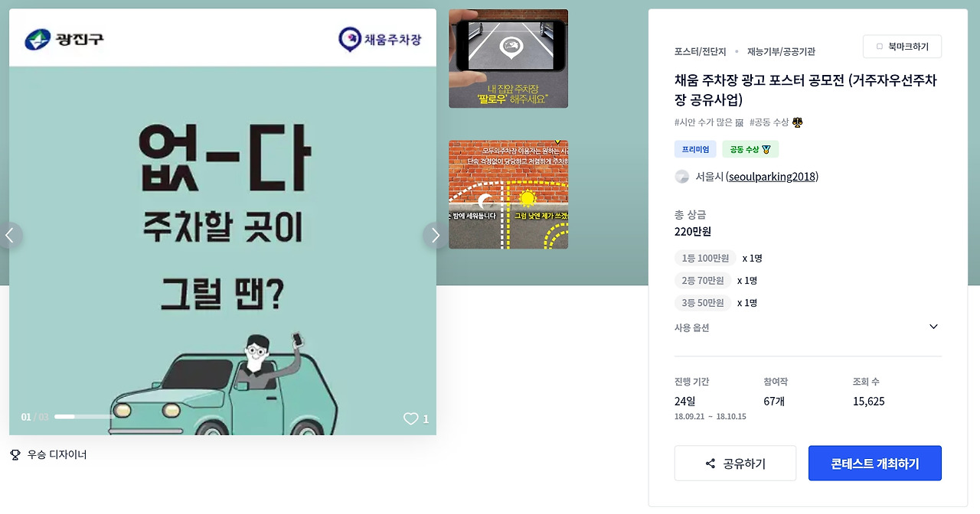The height and width of the screenshot is (514, 980).
Task: Click the 공동 수상 badge tag
Action: 750,149
